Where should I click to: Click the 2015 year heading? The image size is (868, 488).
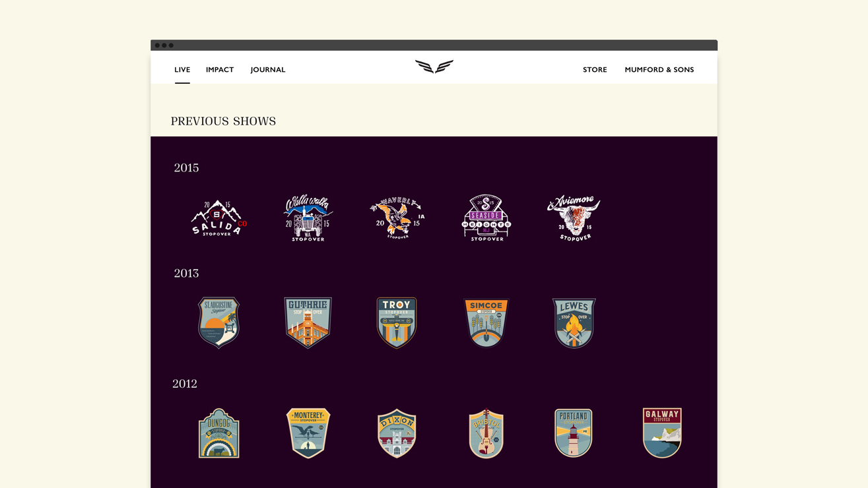tap(186, 168)
